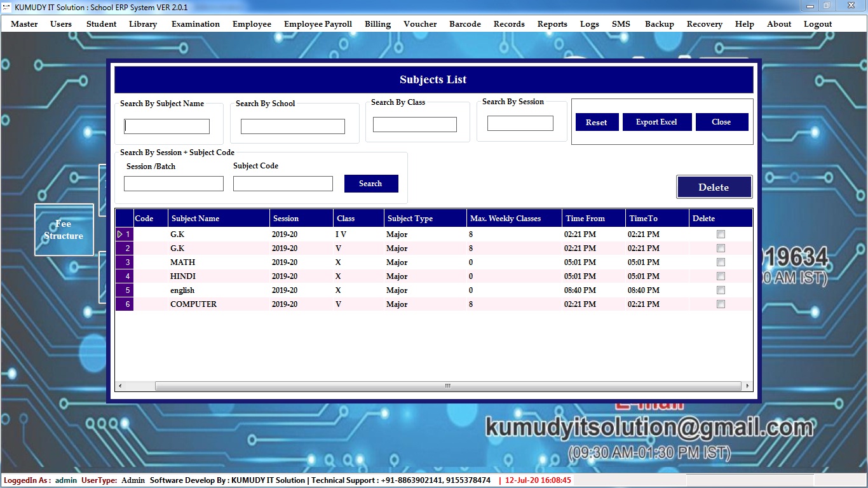The image size is (868, 488).
Task: Click Export Excel button
Action: tap(656, 122)
